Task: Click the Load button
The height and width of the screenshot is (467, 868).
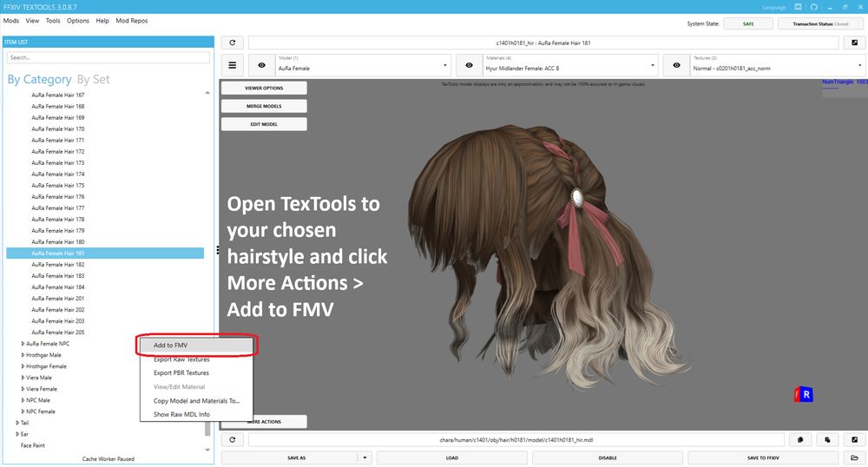Action: click(x=451, y=458)
